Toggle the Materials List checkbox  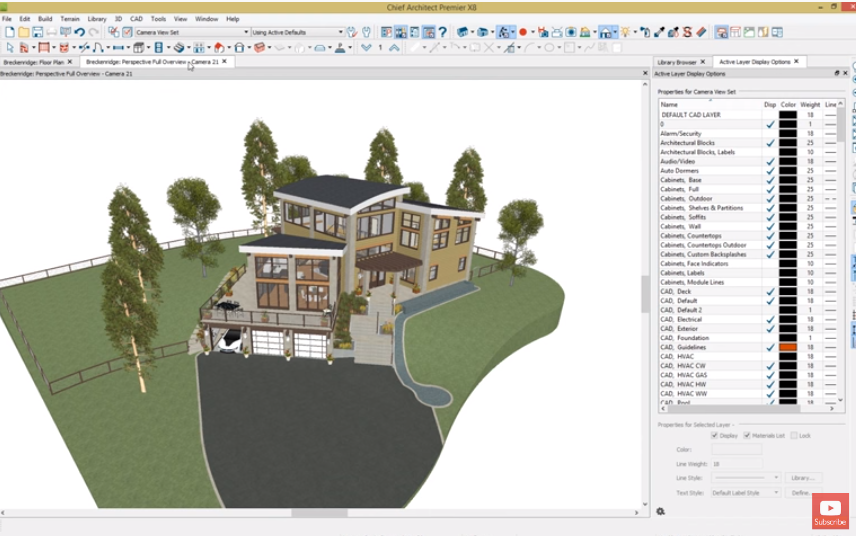[747, 436]
